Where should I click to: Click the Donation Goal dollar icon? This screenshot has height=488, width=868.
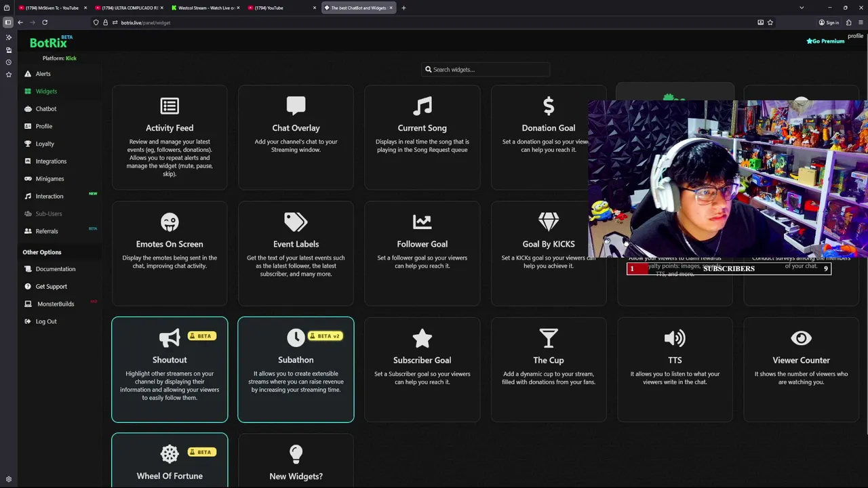pyautogui.click(x=549, y=106)
